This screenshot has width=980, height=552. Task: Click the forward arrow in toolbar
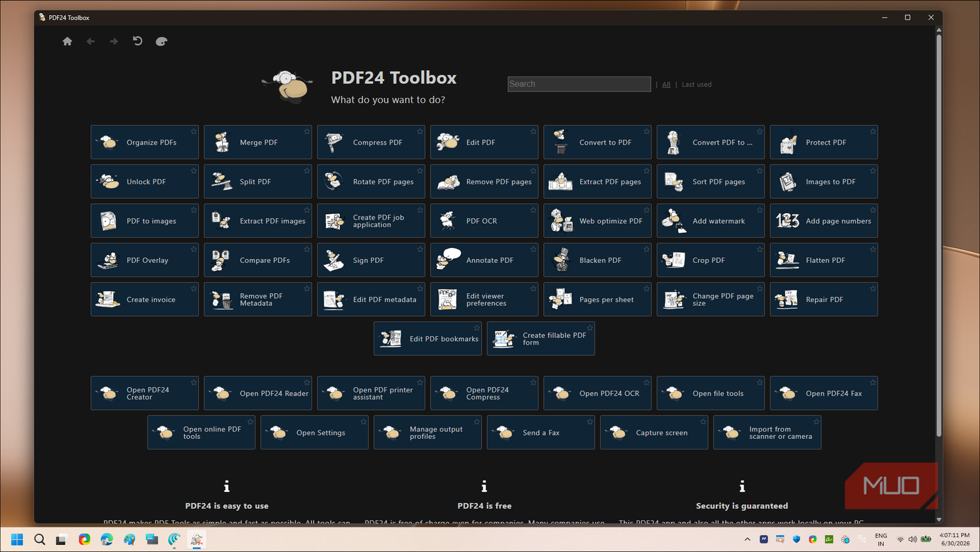pyautogui.click(x=114, y=41)
